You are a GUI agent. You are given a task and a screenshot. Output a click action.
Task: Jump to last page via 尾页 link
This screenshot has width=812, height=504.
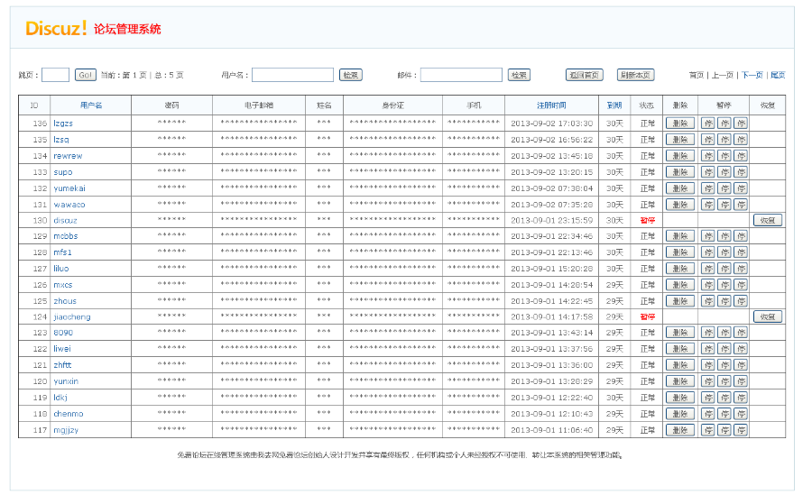(778, 75)
